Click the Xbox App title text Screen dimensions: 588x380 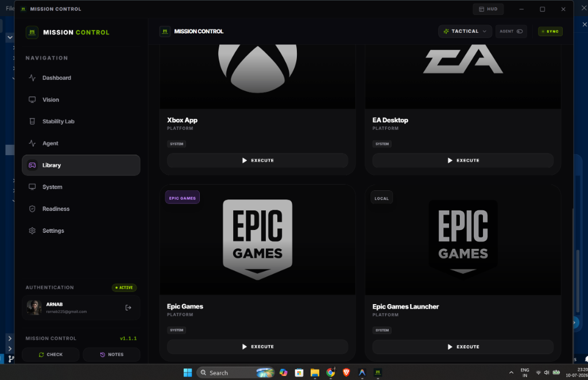click(x=182, y=120)
